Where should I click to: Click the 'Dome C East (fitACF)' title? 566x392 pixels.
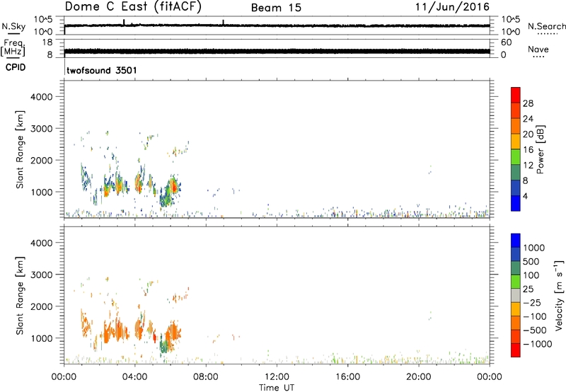[x=133, y=7]
